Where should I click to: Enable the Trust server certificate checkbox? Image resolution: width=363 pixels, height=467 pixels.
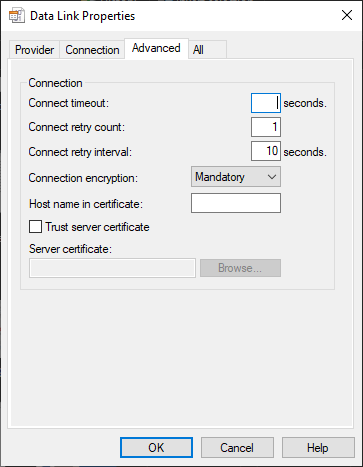(x=36, y=227)
